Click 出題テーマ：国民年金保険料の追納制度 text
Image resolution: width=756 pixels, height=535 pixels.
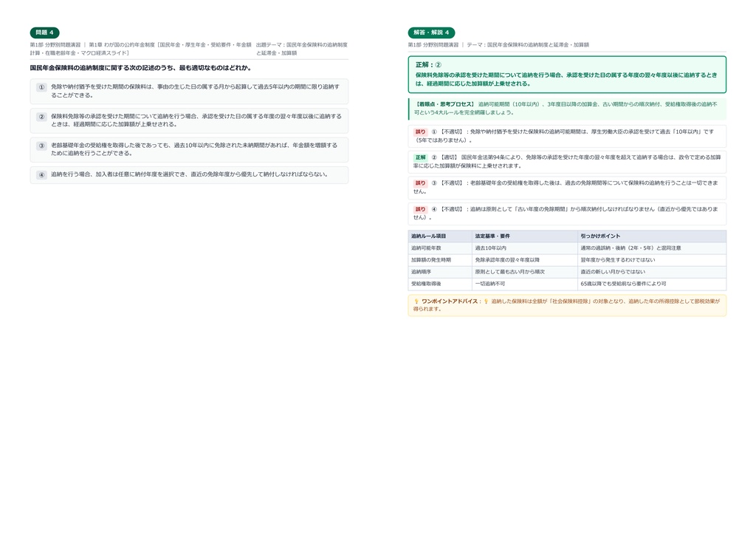point(302,49)
